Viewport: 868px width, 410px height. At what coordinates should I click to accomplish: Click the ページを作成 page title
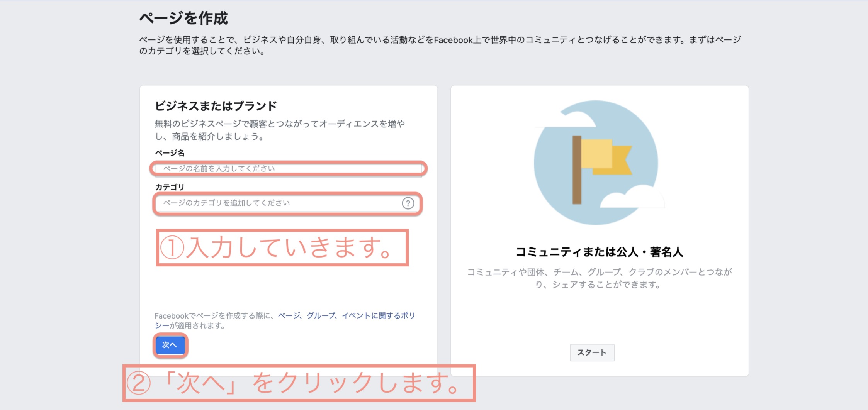(183, 18)
